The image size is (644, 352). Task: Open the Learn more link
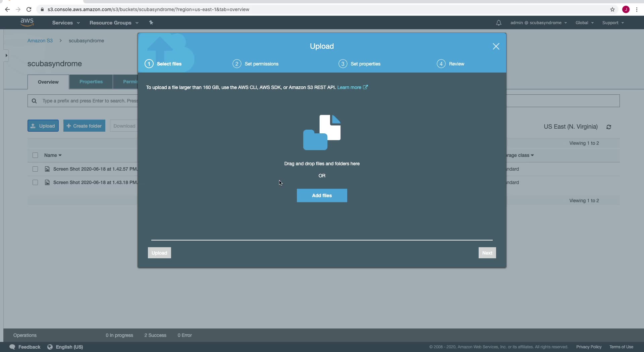point(353,87)
